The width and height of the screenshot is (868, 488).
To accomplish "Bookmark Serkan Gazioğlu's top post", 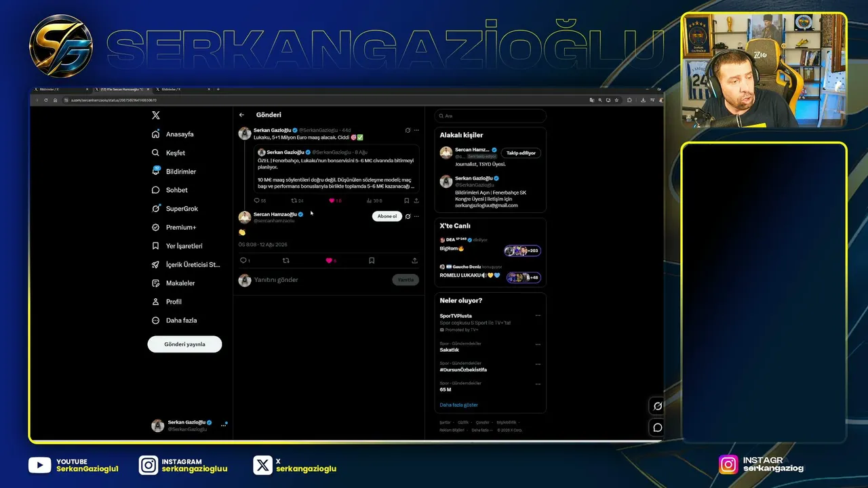I will point(407,201).
